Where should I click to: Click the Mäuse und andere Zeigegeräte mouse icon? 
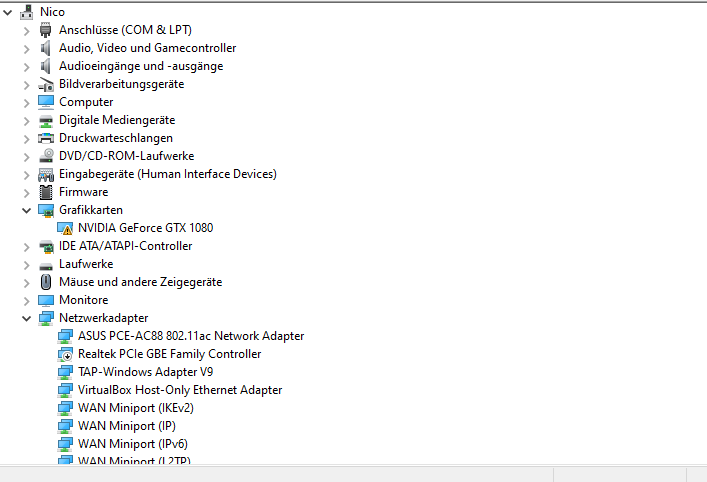[x=46, y=282]
